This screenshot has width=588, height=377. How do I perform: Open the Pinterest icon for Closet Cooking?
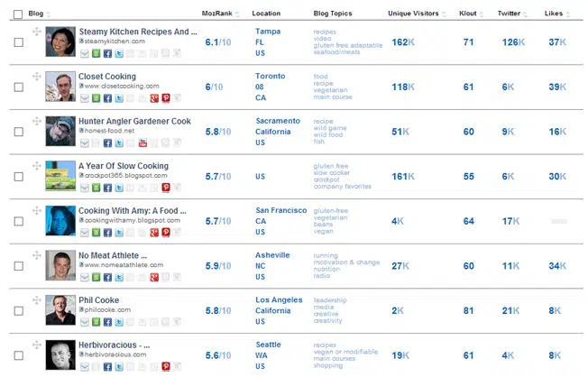(165, 98)
